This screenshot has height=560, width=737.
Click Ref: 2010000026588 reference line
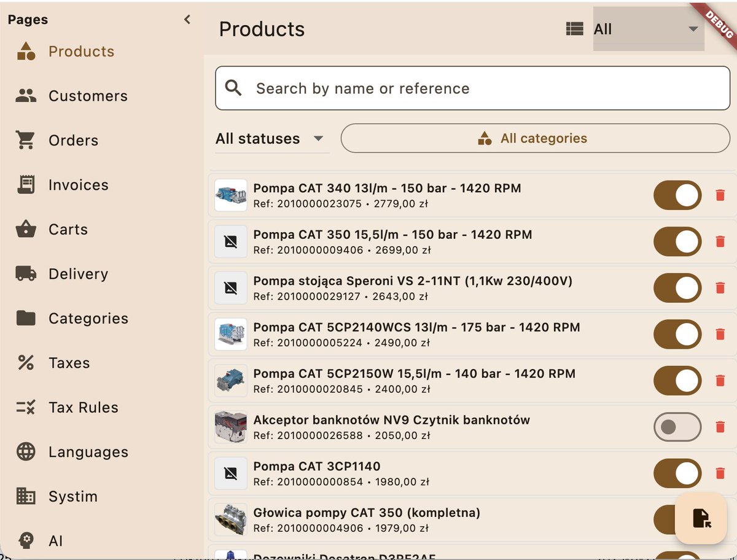point(341,435)
